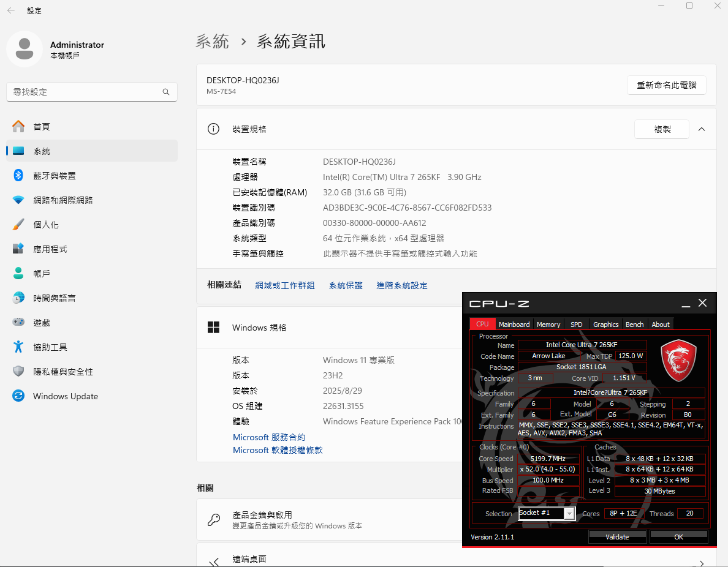Switch to the Mainboard tab in CPU-Z

(x=514, y=325)
